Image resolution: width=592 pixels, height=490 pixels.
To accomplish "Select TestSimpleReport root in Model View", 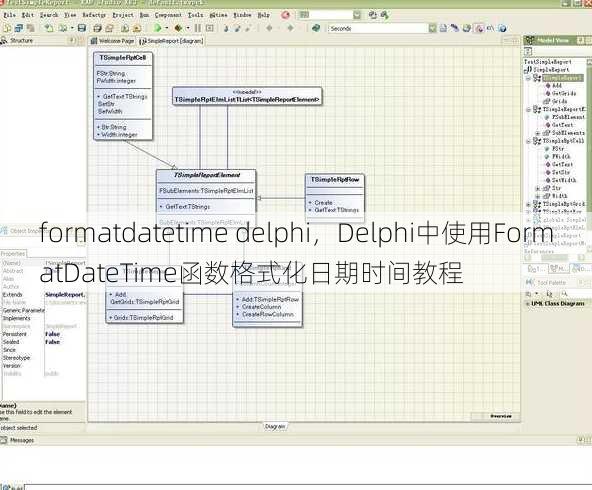I will click(547, 62).
